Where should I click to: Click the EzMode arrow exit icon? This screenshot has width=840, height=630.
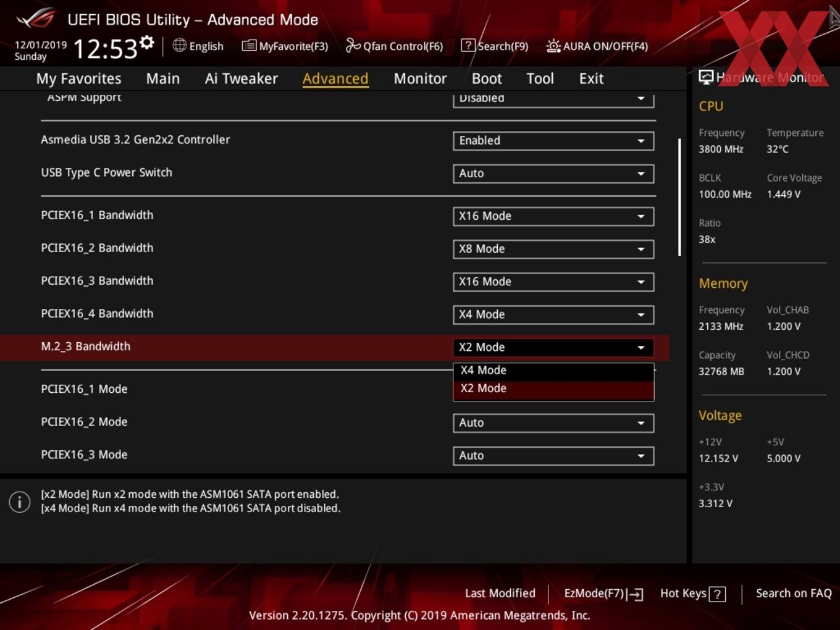[x=635, y=594]
